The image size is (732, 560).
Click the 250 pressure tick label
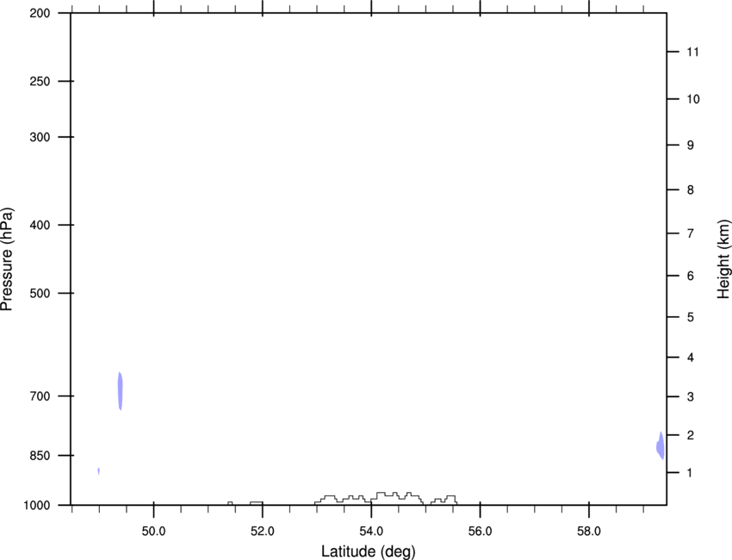click(40, 81)
